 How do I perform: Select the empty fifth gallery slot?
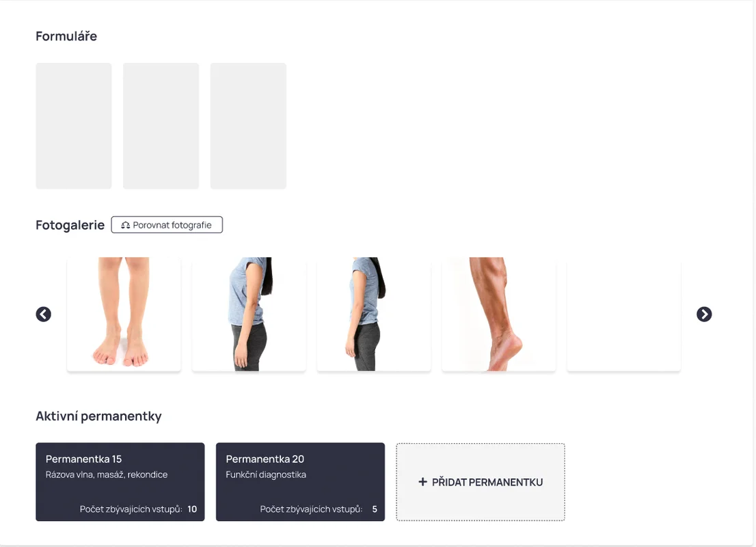click(623, 314)
